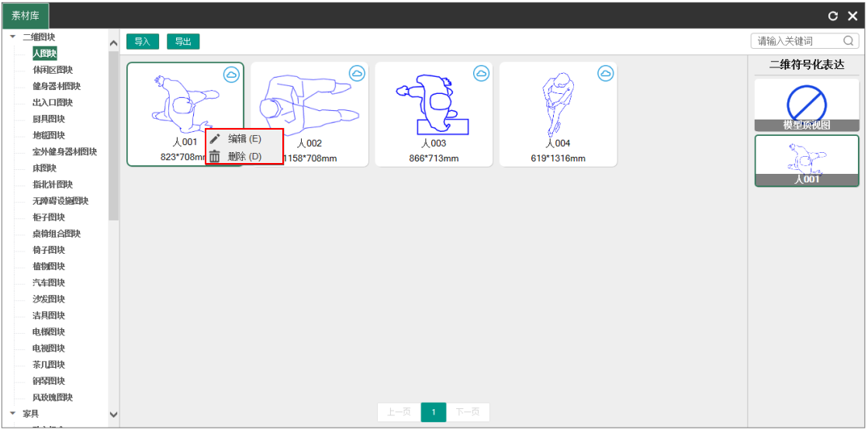Collapse the 二维图块 tree node
868x430 pixels.
[x=12, y=37]
